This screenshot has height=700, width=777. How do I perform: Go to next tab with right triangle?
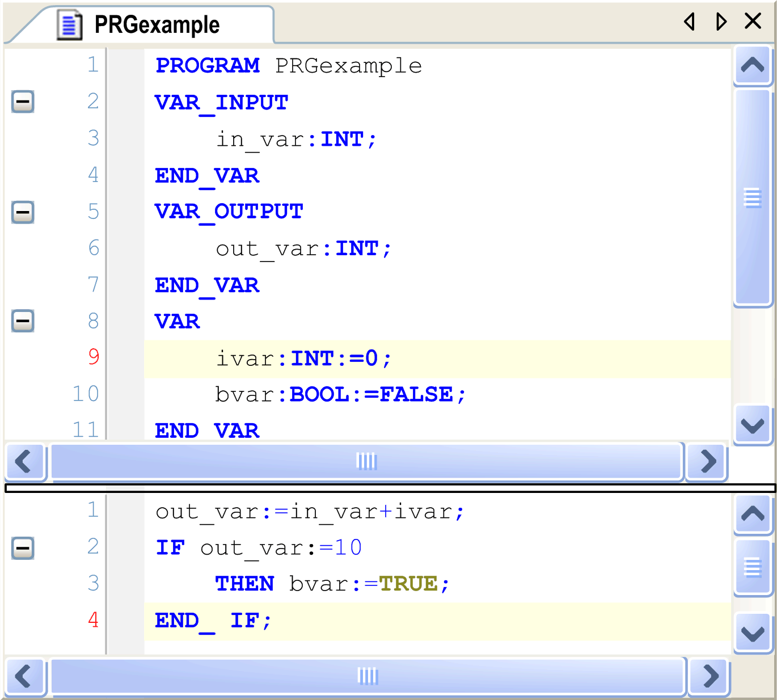click(x=721, y=22)
